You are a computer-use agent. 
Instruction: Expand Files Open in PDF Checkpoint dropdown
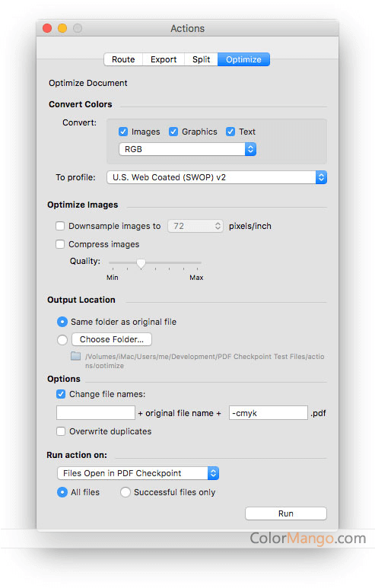pyautogui.click(x=138, y=473)
